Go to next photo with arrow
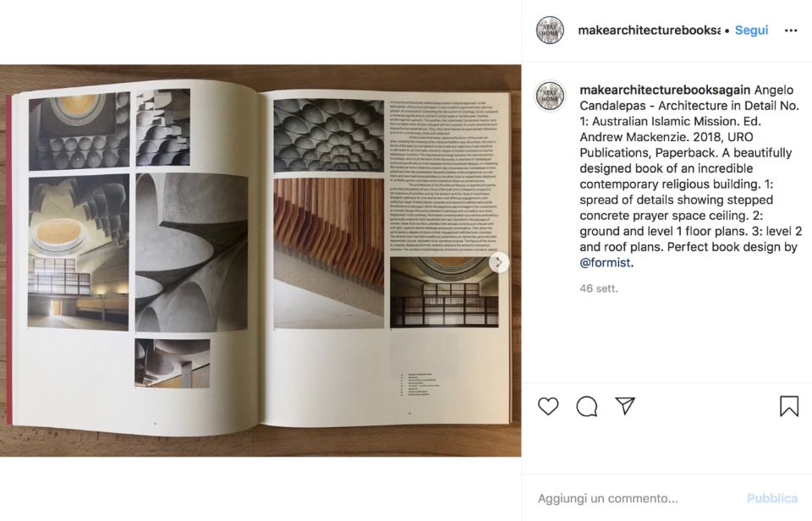This screenshot has height=521, width=812. pos(499,262)
